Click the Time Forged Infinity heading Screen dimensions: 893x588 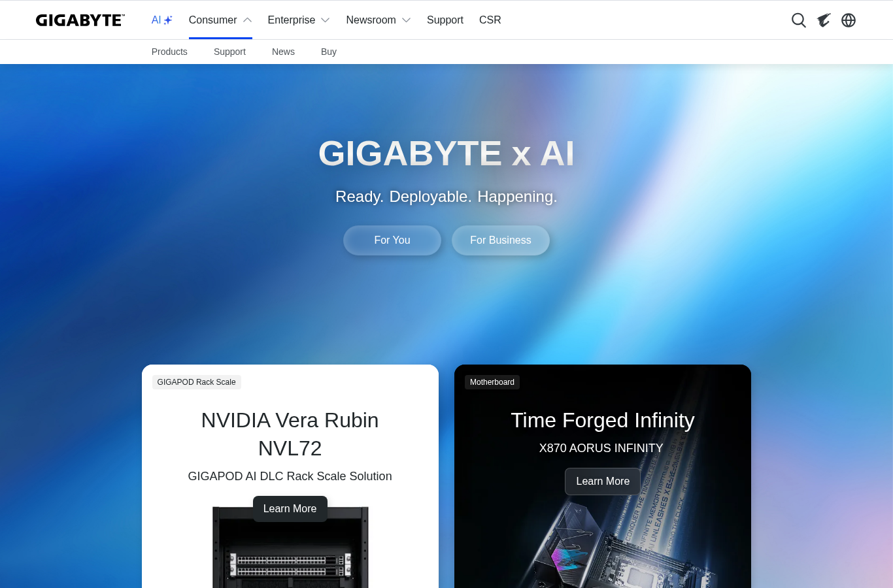coord(603,420)
